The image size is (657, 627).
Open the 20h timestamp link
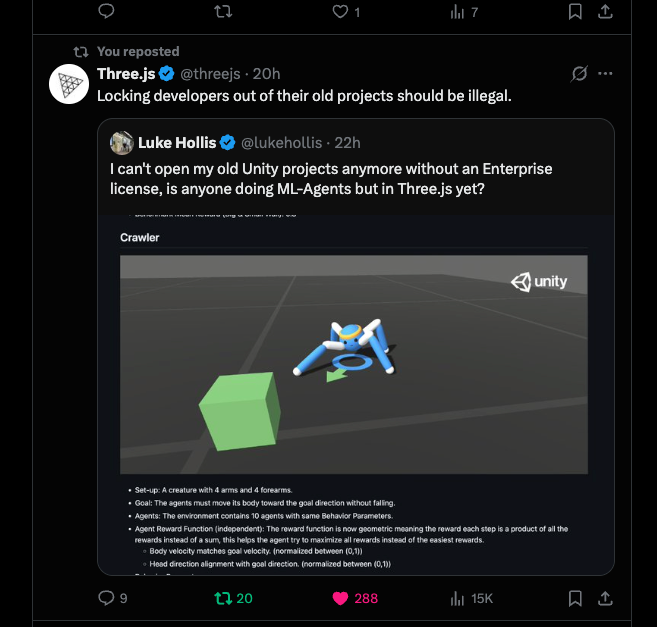[x=267, y=74]
